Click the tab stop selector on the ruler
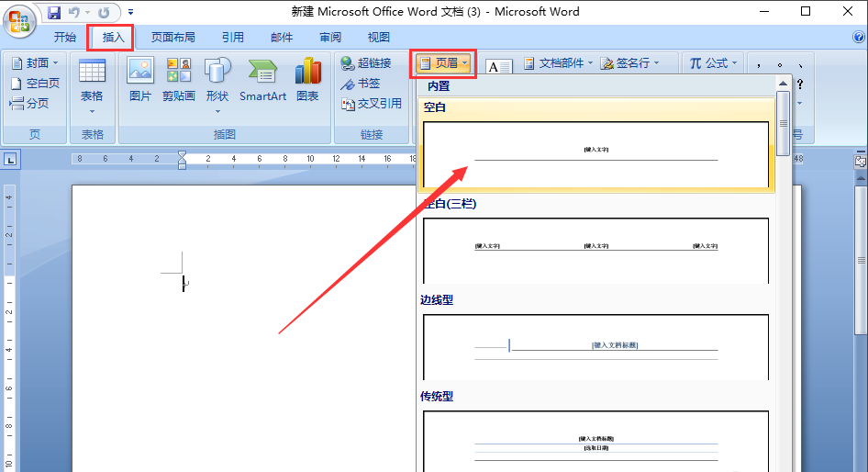The image size is (868, 472). (10, 160)
